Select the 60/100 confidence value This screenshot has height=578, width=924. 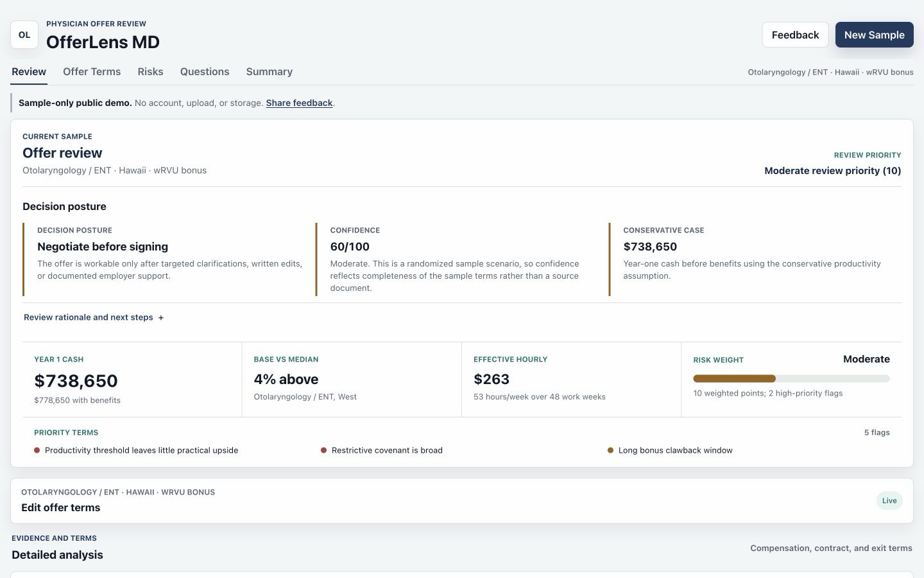click(x=350, y=247)
